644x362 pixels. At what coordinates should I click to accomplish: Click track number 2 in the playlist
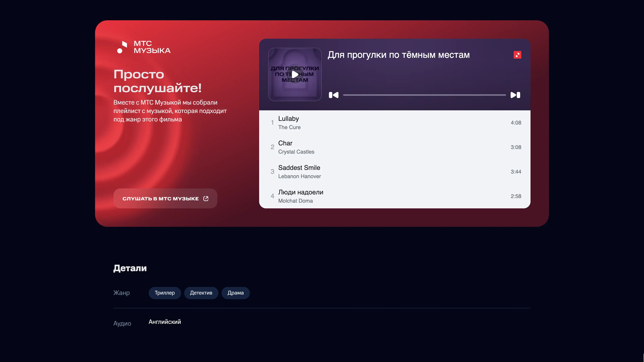point(272,147)
